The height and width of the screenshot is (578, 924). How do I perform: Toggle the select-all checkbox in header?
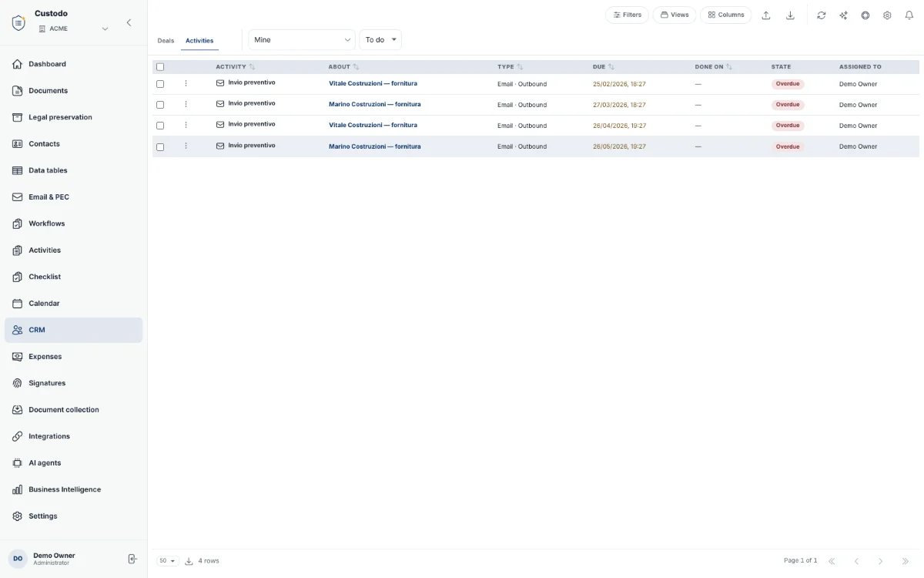[160, 67]
